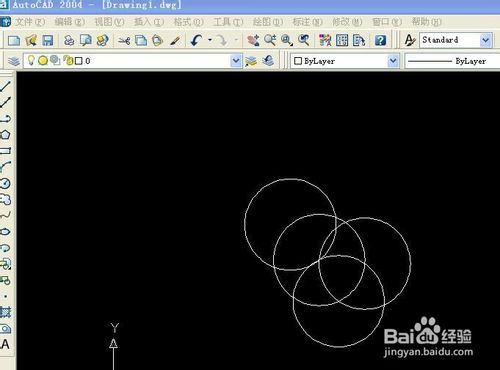
Task: Expand the ByLayer color dropdown arrow
Action: [x=393, y=61]
